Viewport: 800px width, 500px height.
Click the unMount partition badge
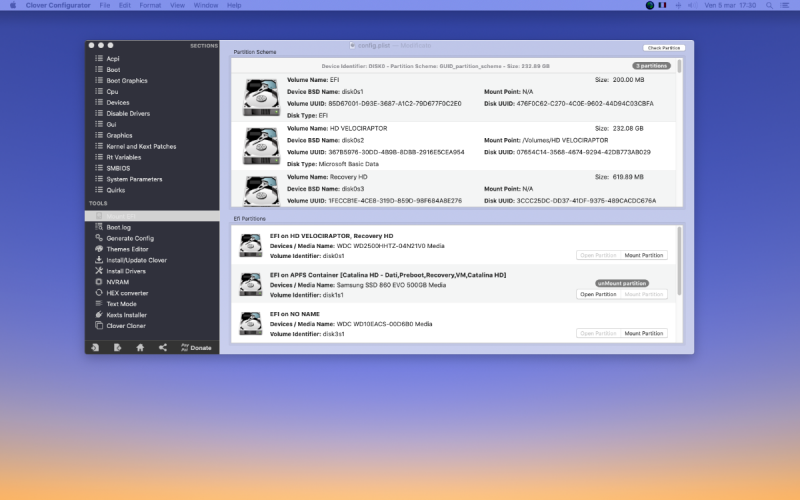pos(621,283)
